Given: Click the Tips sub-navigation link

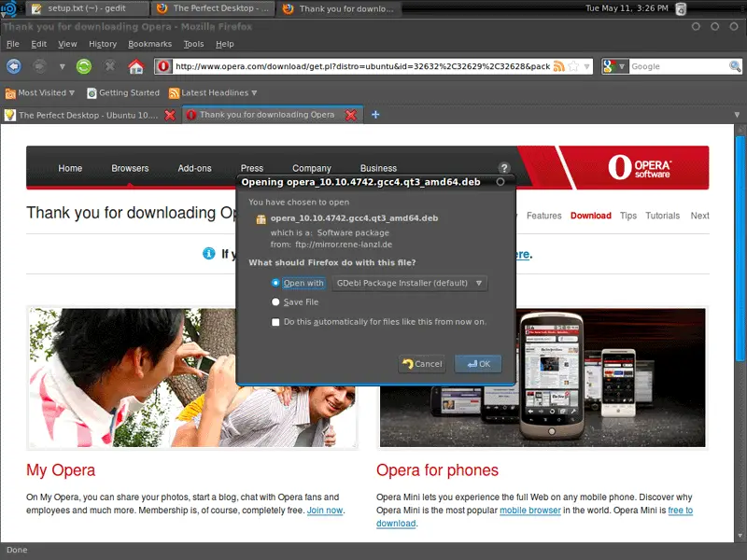Looking at the screenshot, I should click(628, 216).
